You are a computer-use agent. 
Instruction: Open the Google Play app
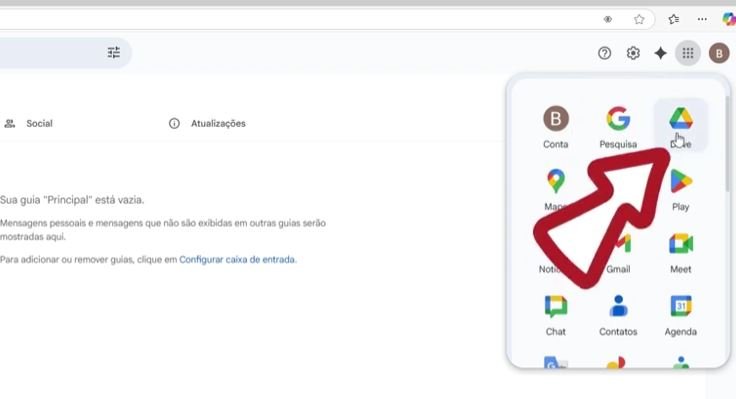point(681,189)
